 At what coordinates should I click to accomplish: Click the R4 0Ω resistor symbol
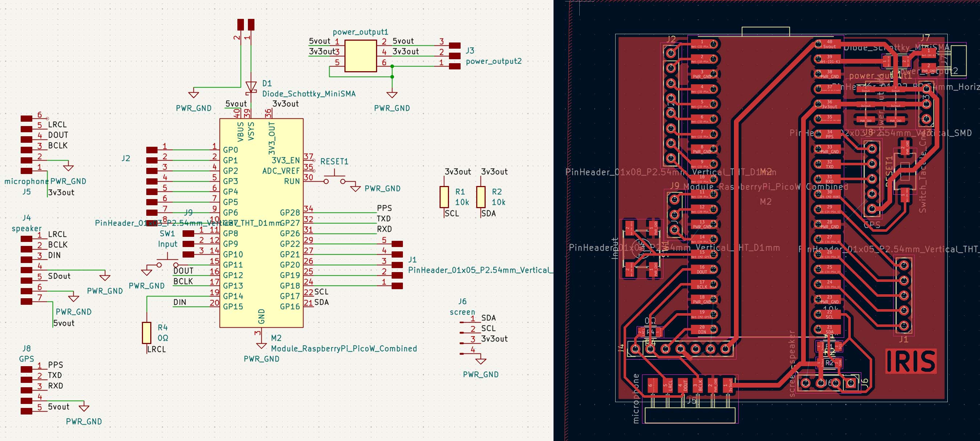click(147, 332)
